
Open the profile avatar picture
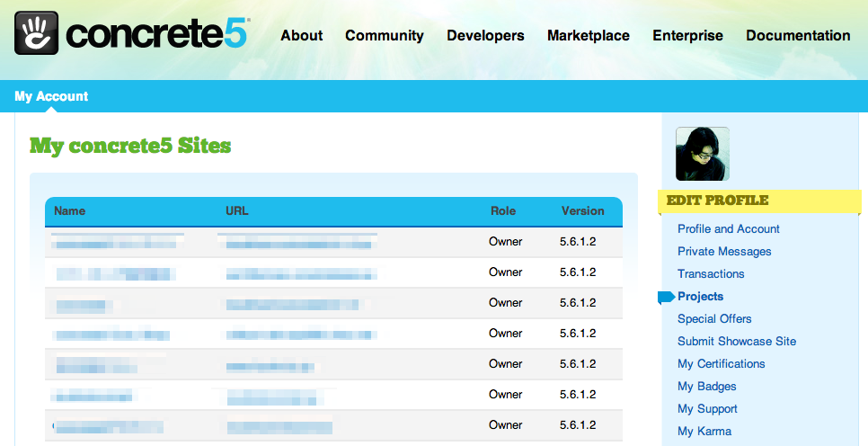tap(702, 154)
